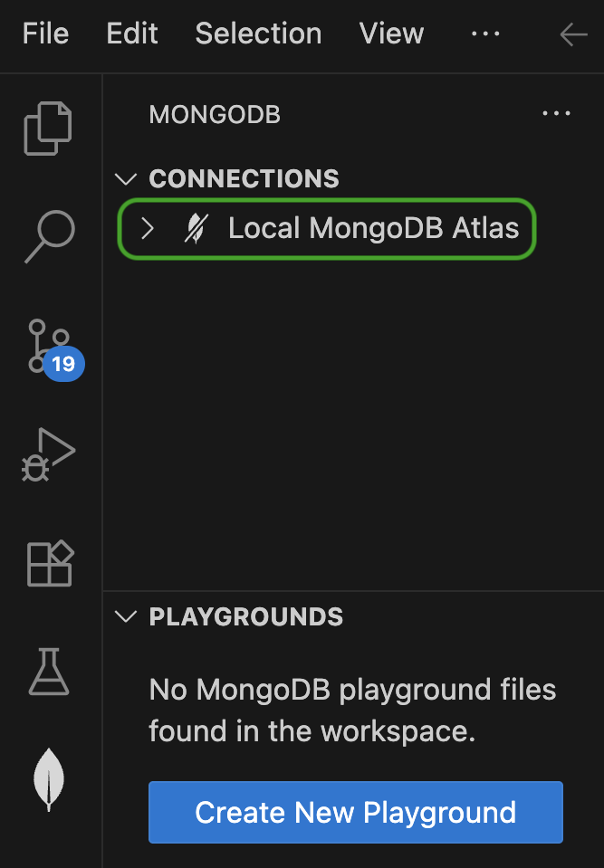
Task: Open the File menu
Action: (45, 34)
